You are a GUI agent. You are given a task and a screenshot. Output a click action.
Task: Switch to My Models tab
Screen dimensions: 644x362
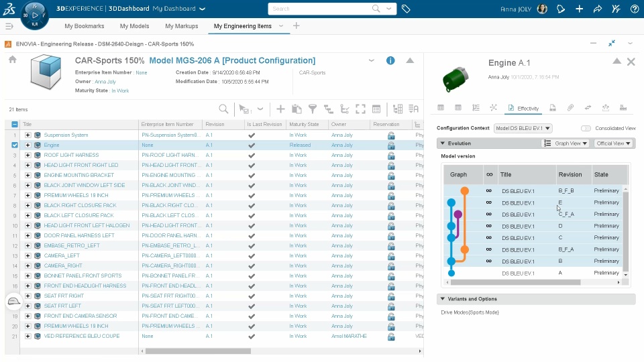134,26
